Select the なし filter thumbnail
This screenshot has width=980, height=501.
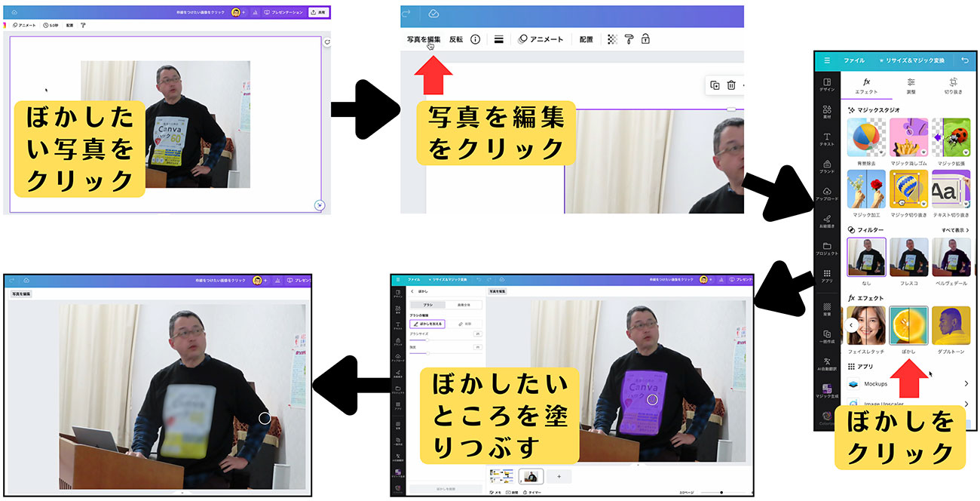pyautogui.click(x=866, y=257)
